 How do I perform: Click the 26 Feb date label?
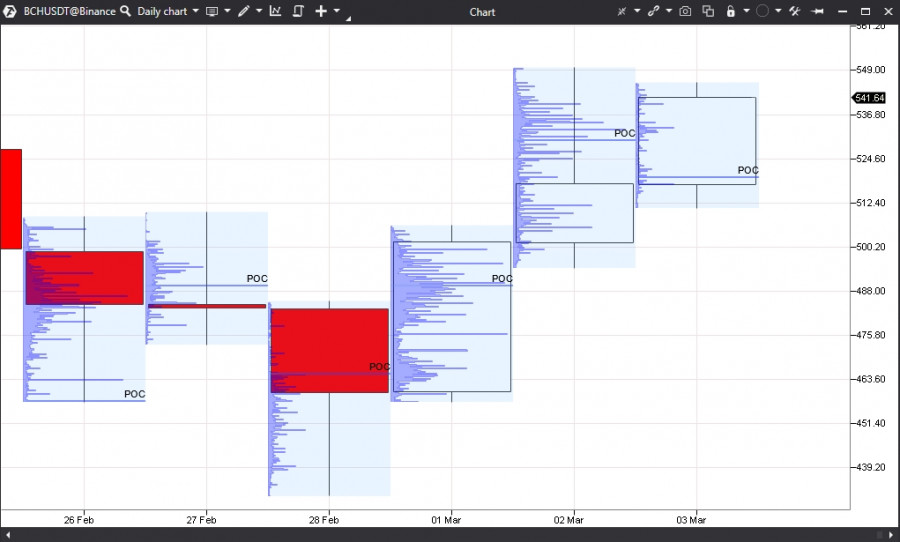79,520
